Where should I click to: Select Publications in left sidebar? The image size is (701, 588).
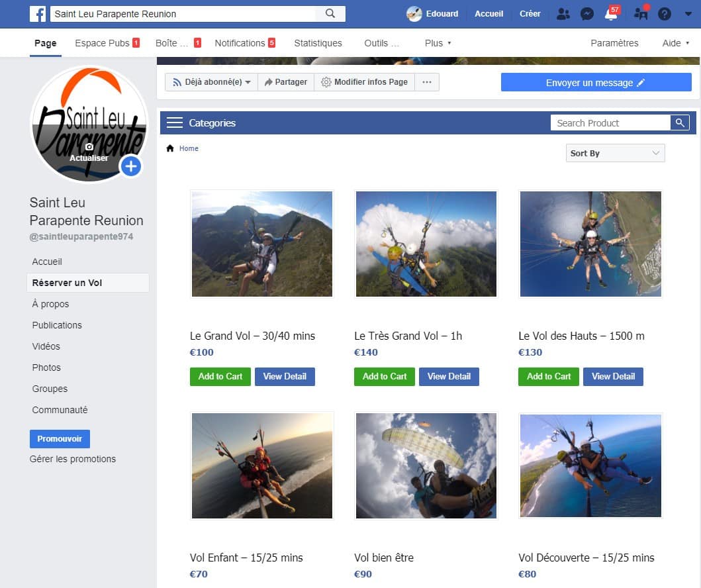(x=57, y=325)
